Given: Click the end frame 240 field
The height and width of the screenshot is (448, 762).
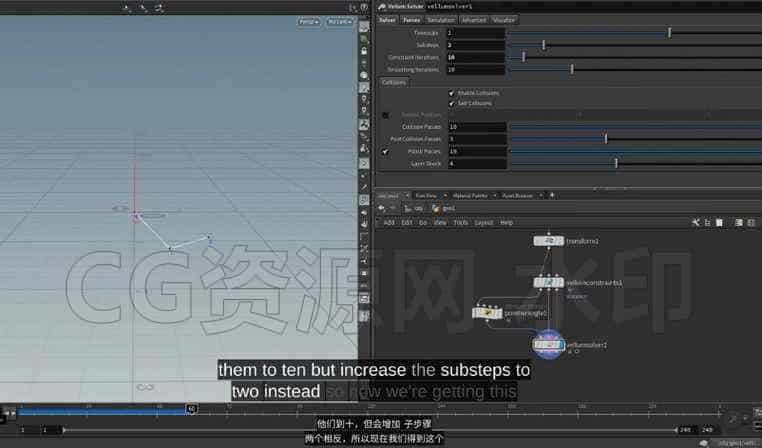Looking at the screenshot, I should [x=708, y=430].
